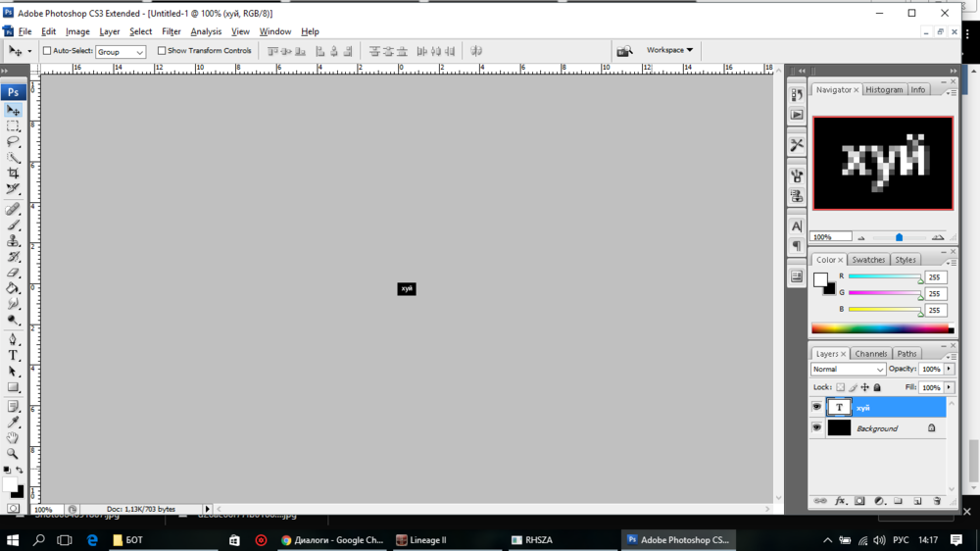Click the Navigator zoom percentage field
The height and width of the screenshot is (551, 980).
click(x=831, y=237)
